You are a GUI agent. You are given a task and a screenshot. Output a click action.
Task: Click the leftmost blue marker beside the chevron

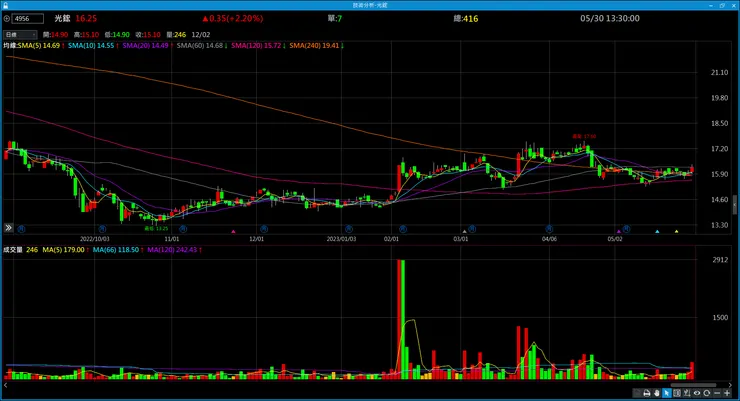click(x=21, y=229)
